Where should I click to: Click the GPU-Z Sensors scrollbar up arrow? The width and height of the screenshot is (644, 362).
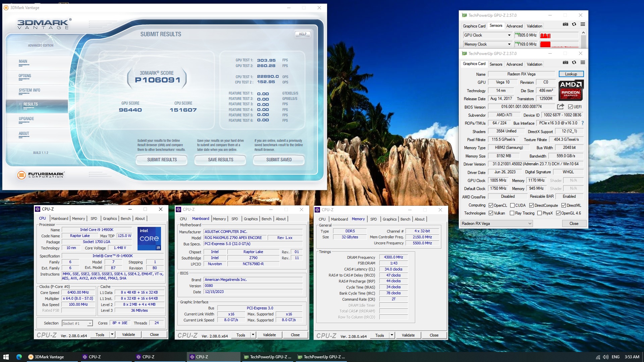tap(583, 33)
